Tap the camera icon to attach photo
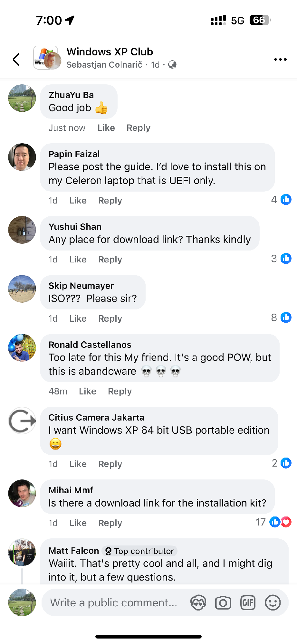Screen dimensions: 297x644 (x=223, y=603)
